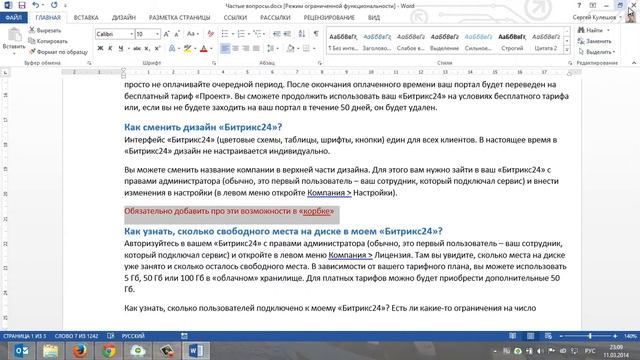Click the РУССКИЙ language indicator

tap(133, 336)
